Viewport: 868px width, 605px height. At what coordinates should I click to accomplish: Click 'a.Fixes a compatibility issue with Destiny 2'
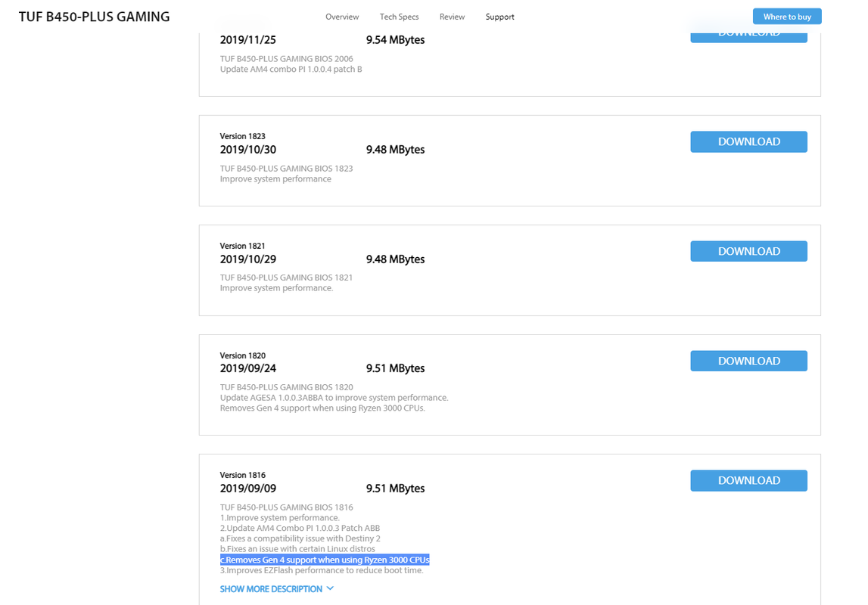(x=300, y=538)
